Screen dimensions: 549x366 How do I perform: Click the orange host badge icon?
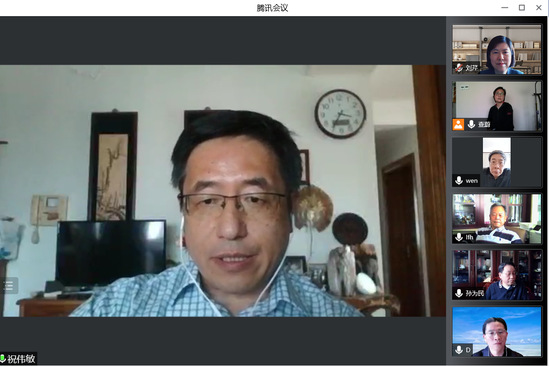click(x=458, y=124)
